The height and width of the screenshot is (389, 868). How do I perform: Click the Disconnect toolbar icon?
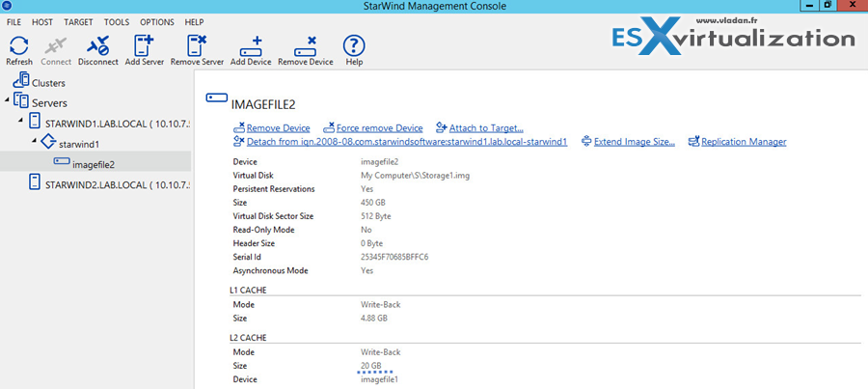click(98, 44)
